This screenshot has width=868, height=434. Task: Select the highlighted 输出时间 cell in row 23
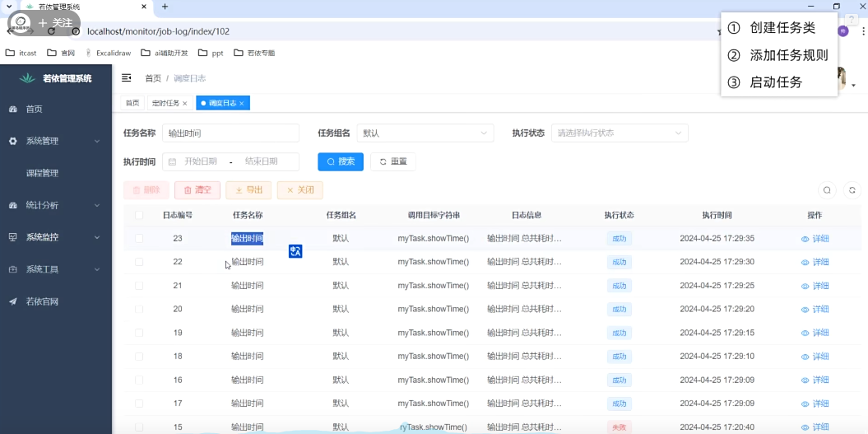pos(247,238)
